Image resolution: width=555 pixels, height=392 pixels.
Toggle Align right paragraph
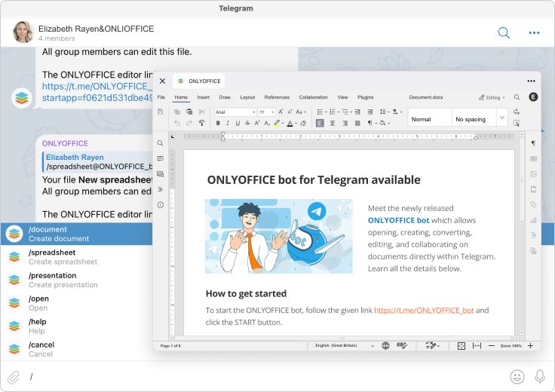(345, 123)
